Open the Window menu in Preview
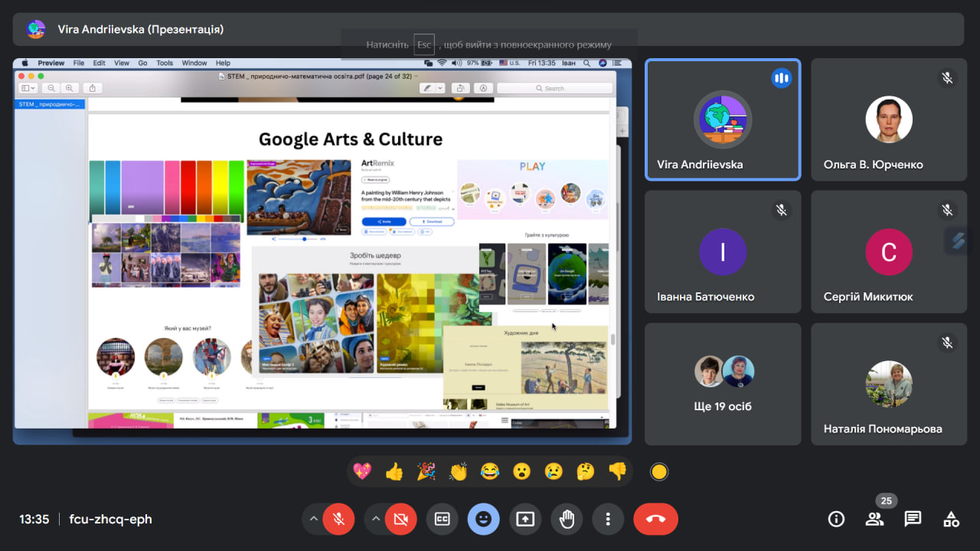 point(194,63)
